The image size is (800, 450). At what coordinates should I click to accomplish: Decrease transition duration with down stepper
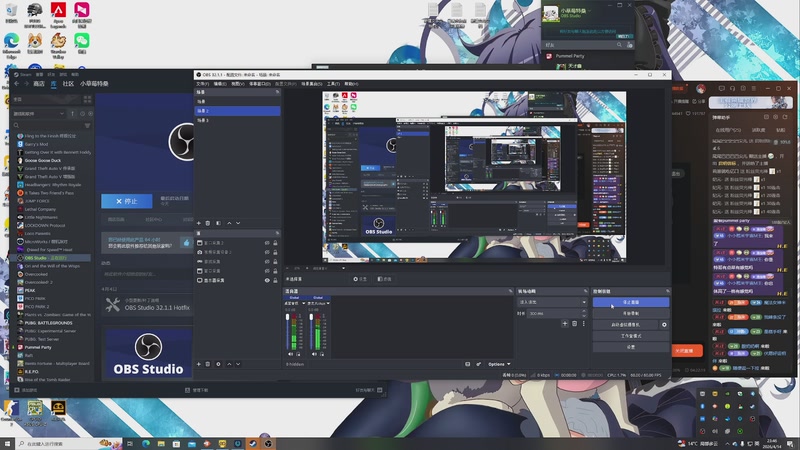(584, 316)
